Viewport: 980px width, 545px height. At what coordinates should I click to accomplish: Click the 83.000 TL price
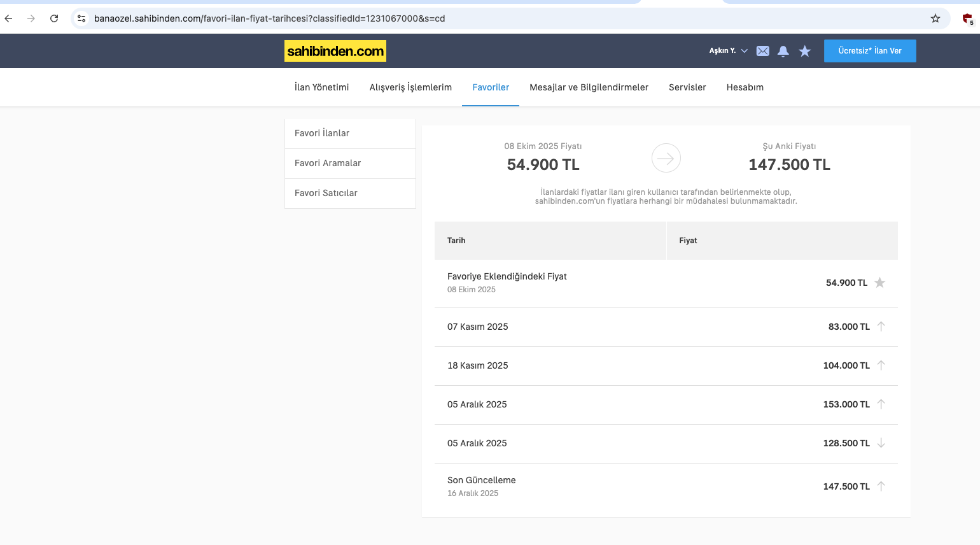coord(849,327)
